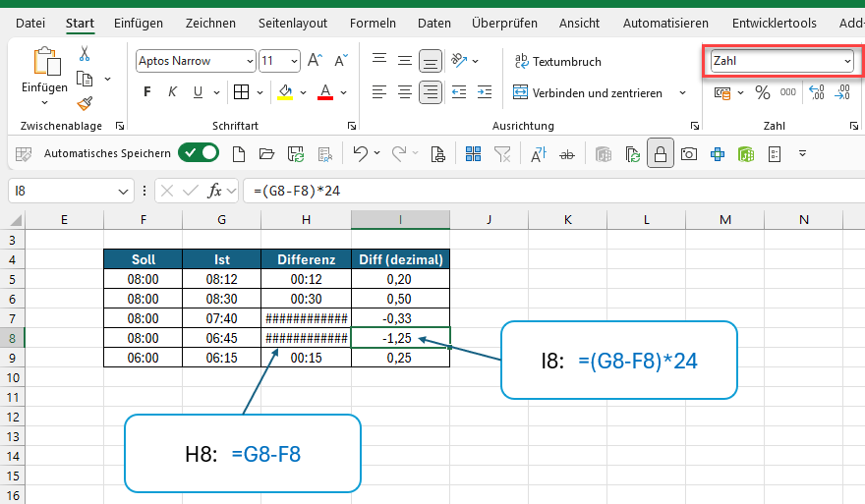Open the Formeln ribbon tab

pos(374,23)
